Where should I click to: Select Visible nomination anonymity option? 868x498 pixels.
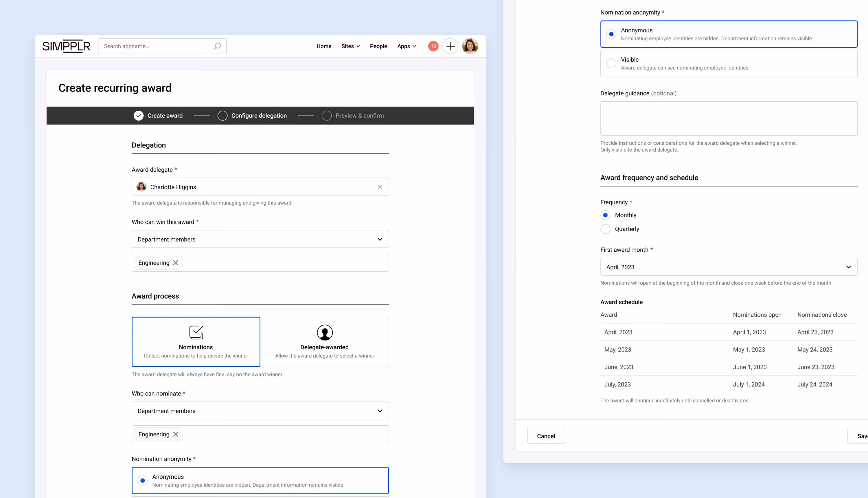[x=729, y=63]
